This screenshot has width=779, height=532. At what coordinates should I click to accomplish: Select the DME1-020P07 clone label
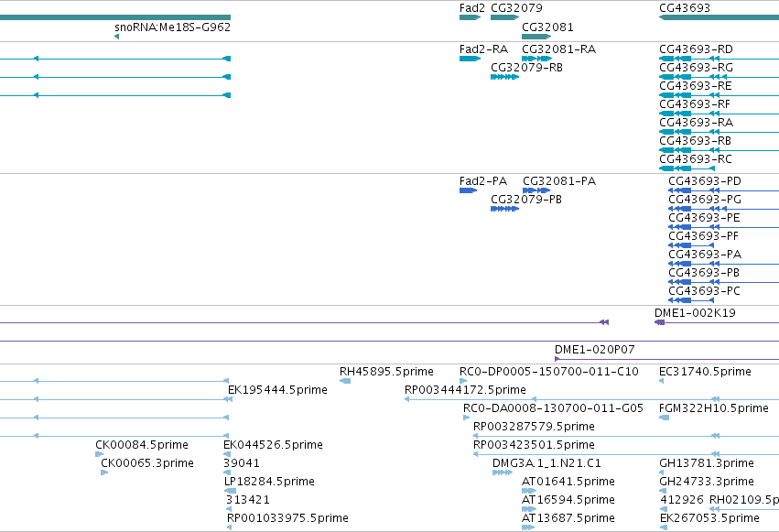point(595,349)
